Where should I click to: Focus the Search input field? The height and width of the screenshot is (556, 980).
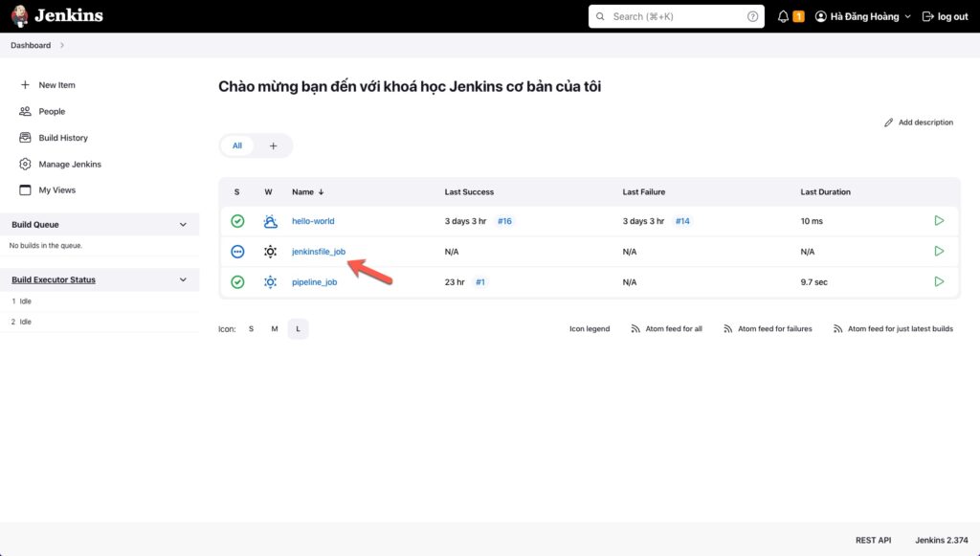[677, 16]
